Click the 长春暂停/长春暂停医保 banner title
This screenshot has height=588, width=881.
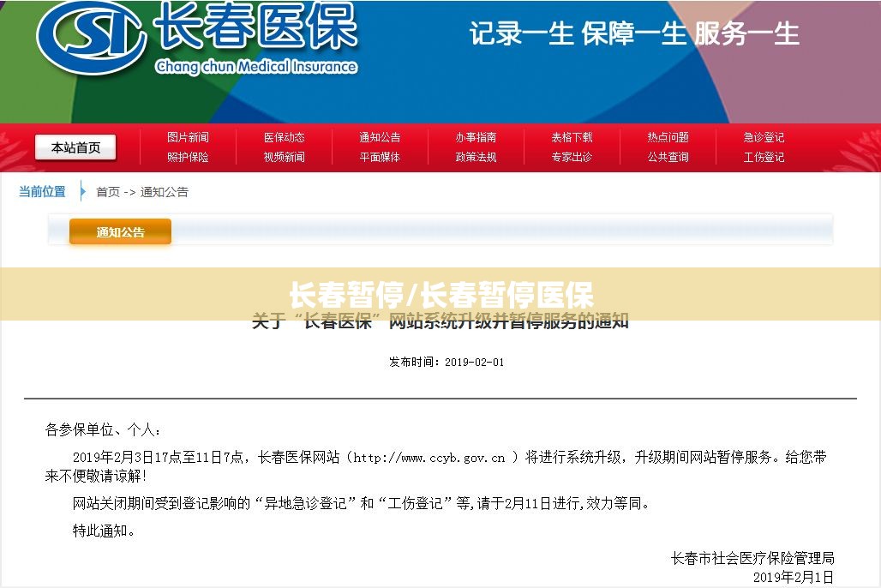tap(440, 295)
